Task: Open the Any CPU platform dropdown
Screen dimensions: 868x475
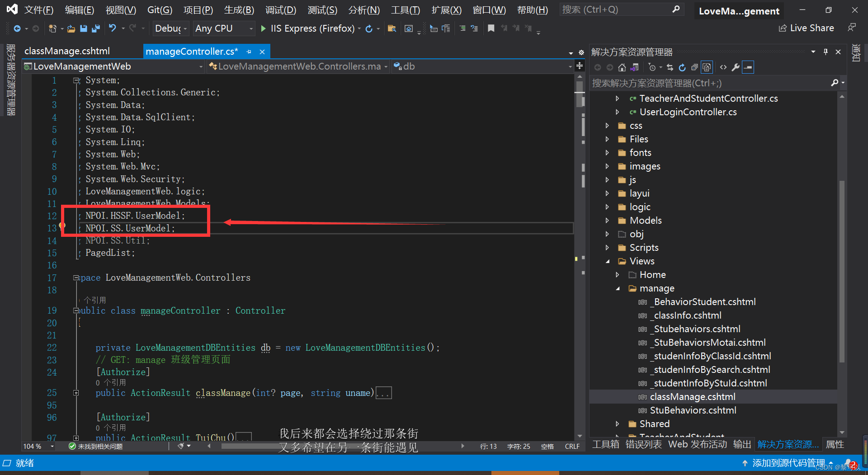Action: pyautogui.click(x=224, y=28)
